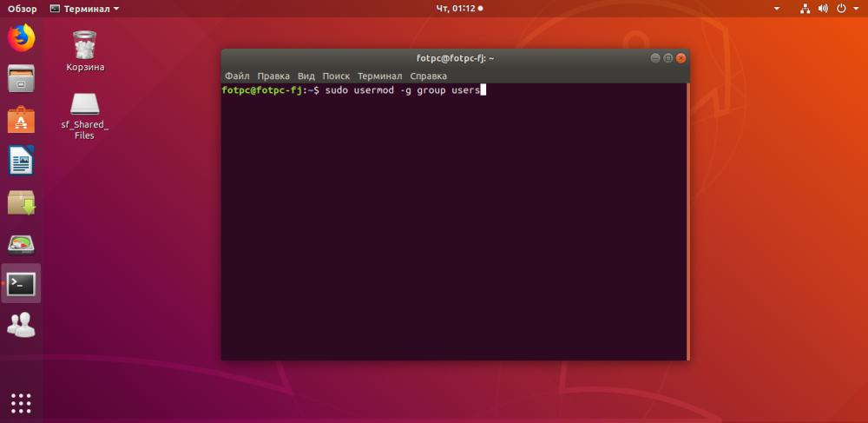The height and width of the screenshot is (423, 868).
Task: Expand the Терминал app menu in top bar
Action: (x=84, y=9)
